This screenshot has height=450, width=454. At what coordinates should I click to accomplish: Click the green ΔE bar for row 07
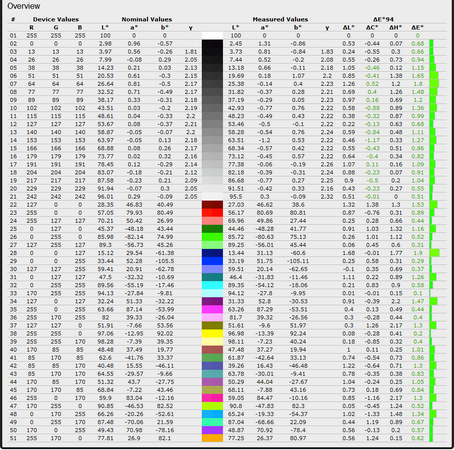click(x=434, y=84)
